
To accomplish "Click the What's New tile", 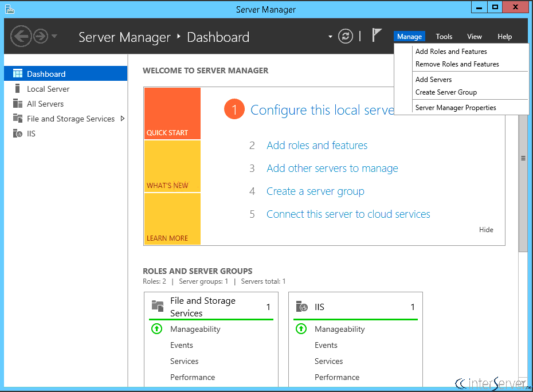I will [173, 166].
